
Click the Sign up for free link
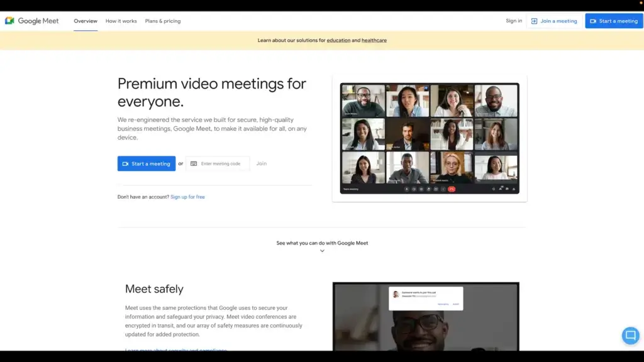[187, 197]
